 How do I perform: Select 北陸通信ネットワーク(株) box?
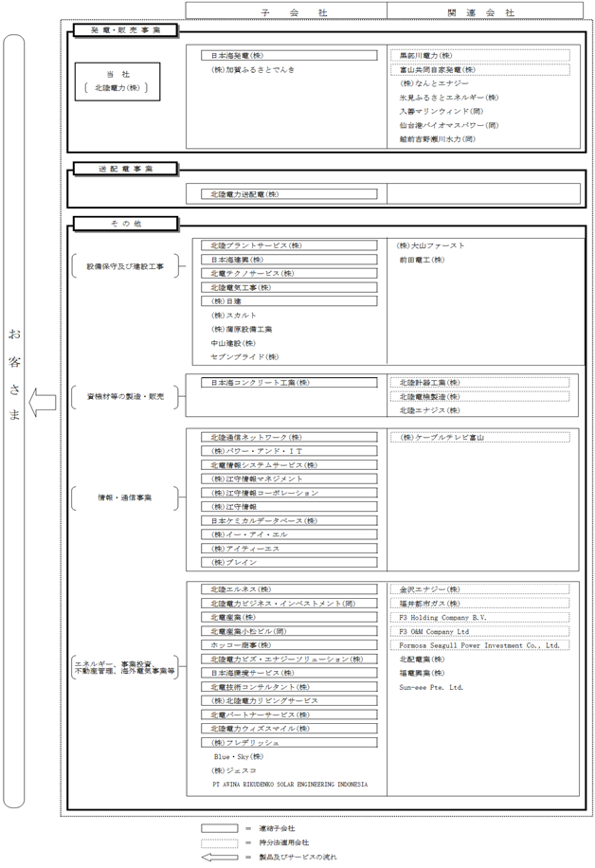click(x=289, y=438)
